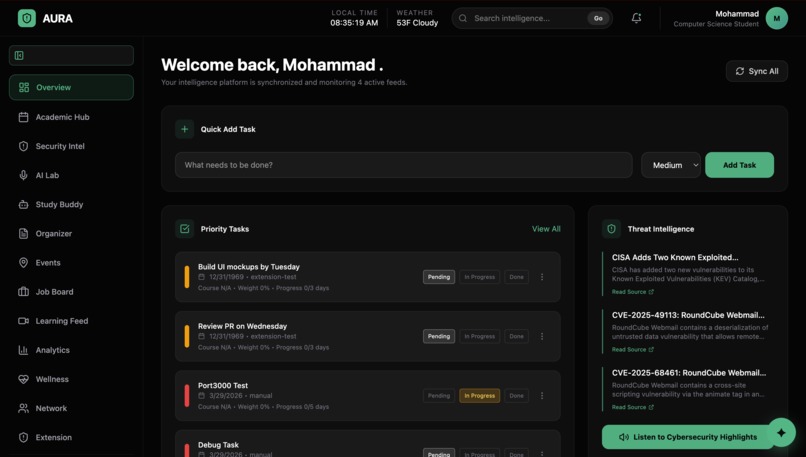Set Port3000 Test to Pending
Screen dimensions: 806x457
(x=438, y=396)
